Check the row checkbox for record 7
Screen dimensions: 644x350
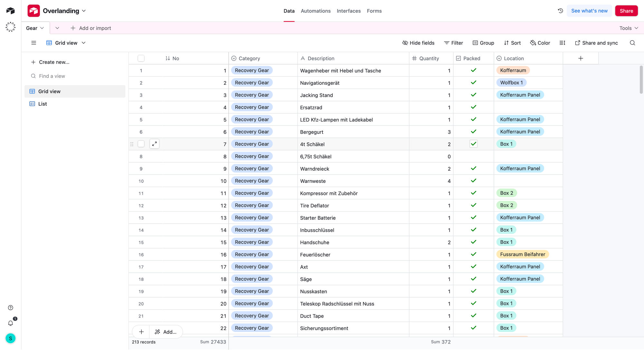pos(141,144)
